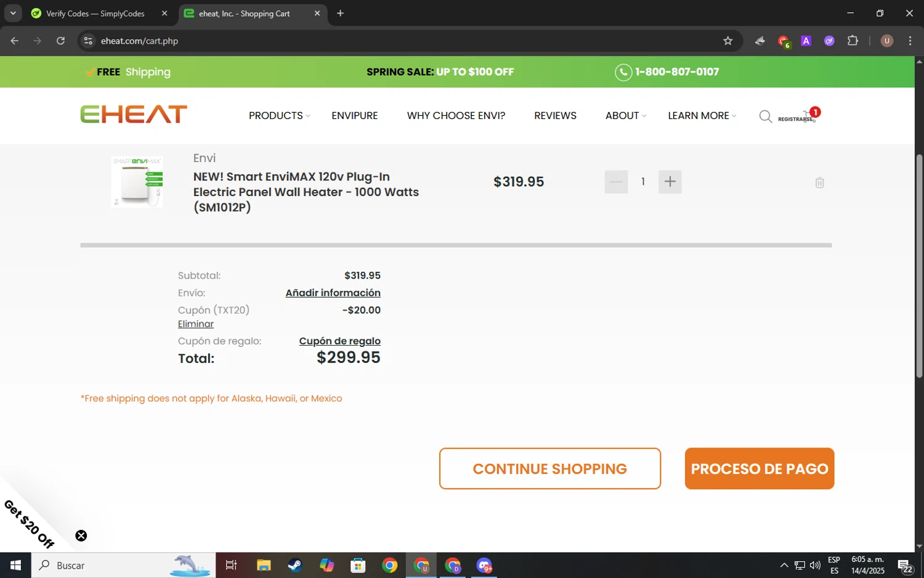
Task: Decrease quantity with the minus button
Action: [x=616, y=182]
